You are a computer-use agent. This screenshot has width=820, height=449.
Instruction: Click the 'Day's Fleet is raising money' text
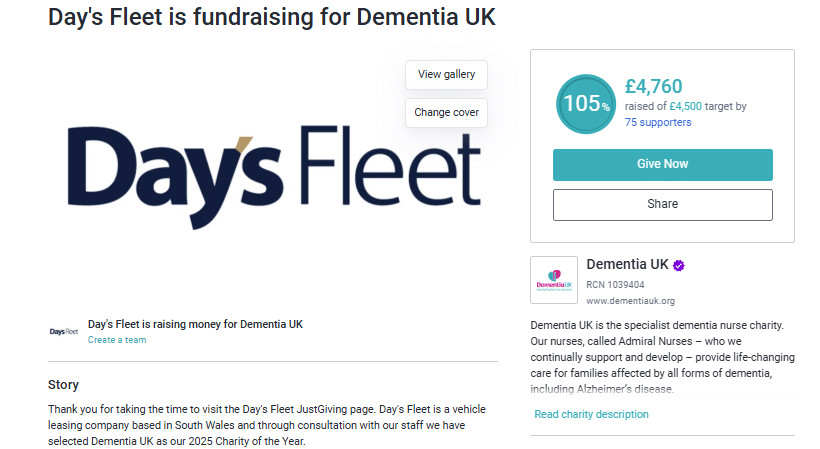[x=195, y=324]
